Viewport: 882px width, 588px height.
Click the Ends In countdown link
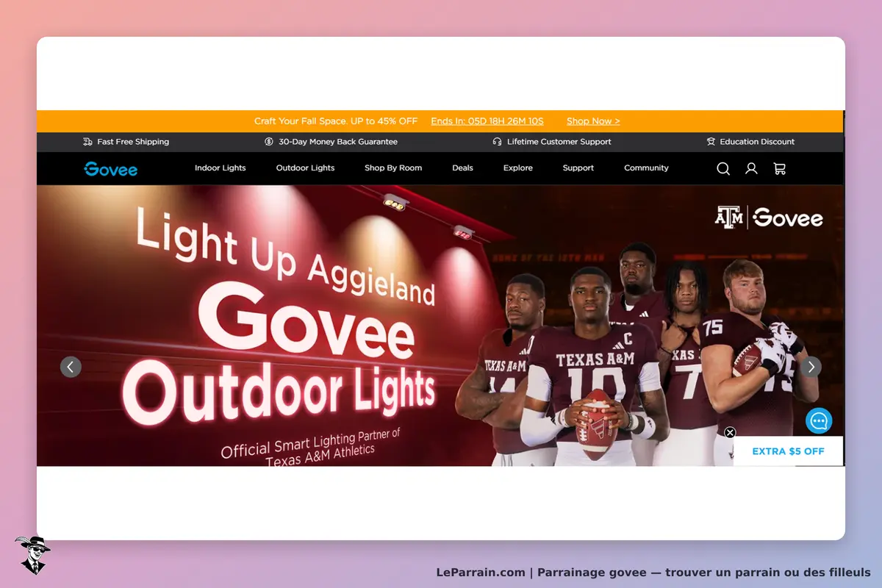[x=487, y=121]
